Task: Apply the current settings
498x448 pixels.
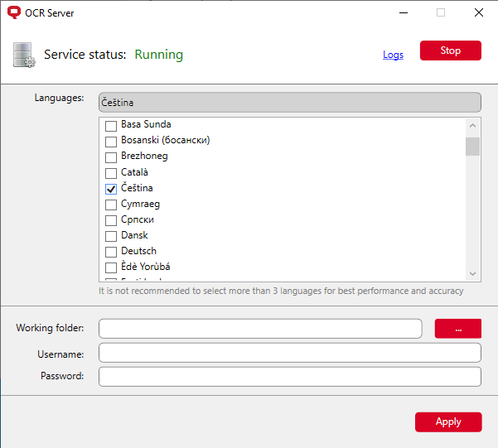Action: coord(448,422)
